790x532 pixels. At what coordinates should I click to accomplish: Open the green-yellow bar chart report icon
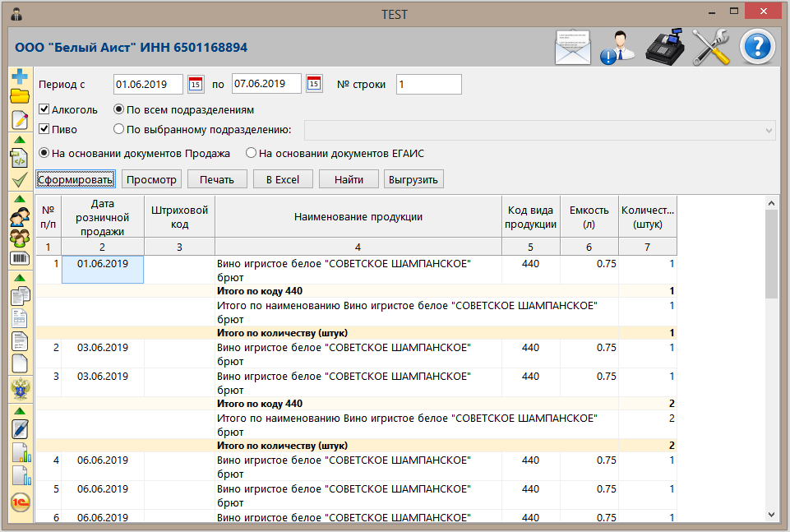(x=21, y=452)
